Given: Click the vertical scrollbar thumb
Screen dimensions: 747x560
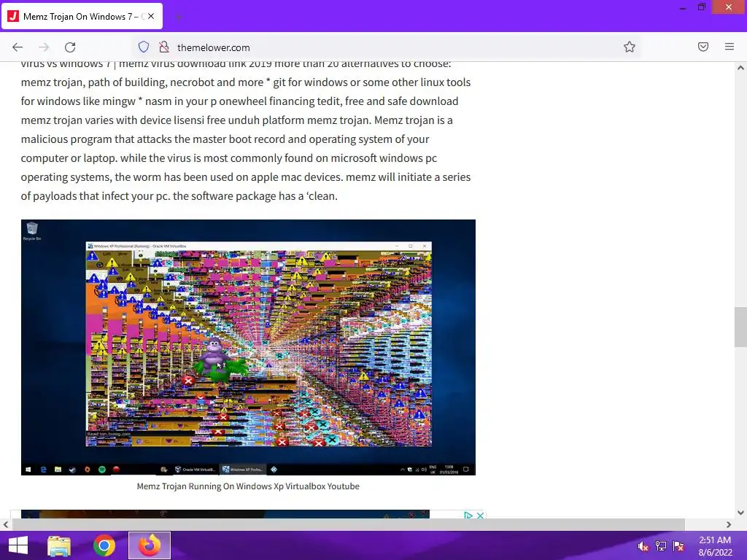Looking at the screenshot, I should click(x=741, y=327).
